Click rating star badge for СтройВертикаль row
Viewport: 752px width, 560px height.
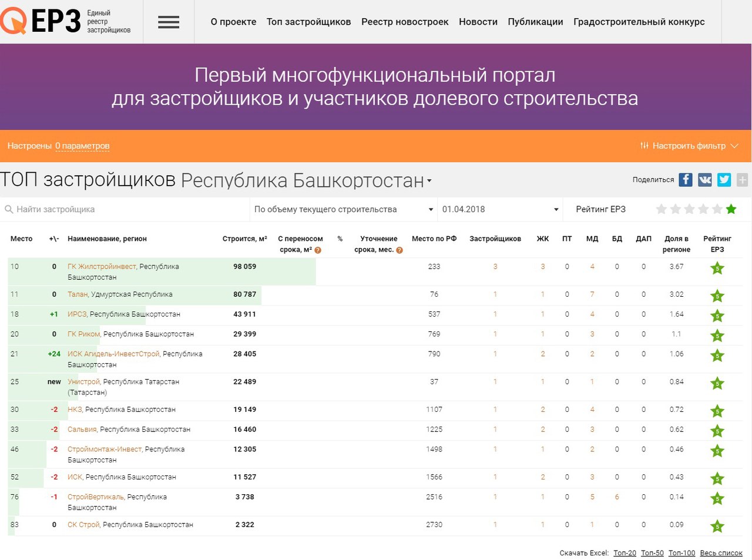pyautogui.click(x=717, y=499)
